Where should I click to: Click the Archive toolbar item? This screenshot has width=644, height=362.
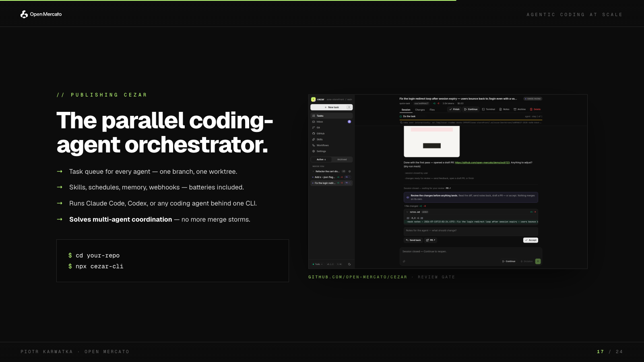[520, 109]
